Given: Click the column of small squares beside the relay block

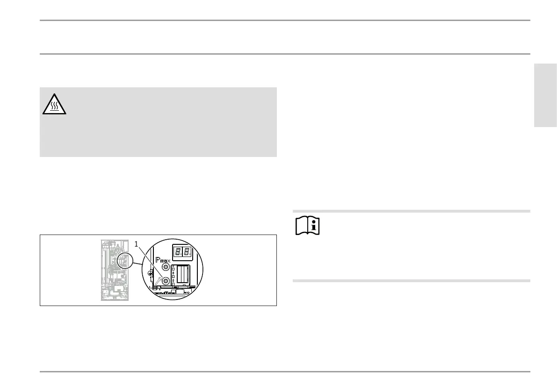Looking at the screenshot, I should click(x=174, y=275).
